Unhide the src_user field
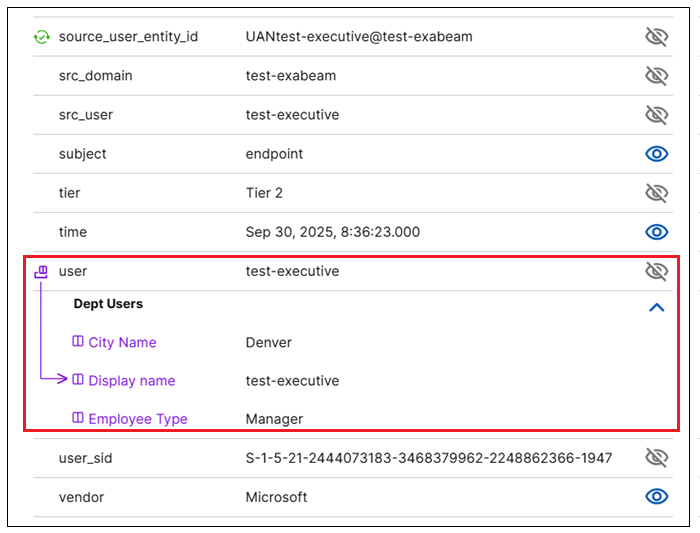700x533 pixels. (656, 115)
